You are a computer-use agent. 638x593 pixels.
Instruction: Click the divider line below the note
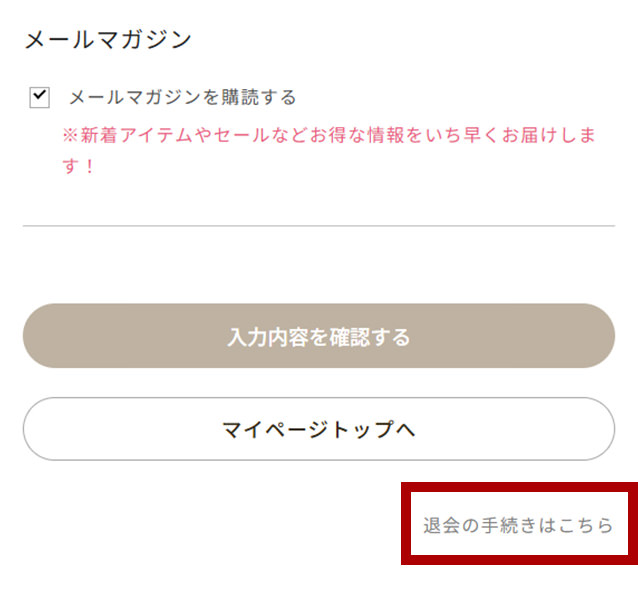318,226
